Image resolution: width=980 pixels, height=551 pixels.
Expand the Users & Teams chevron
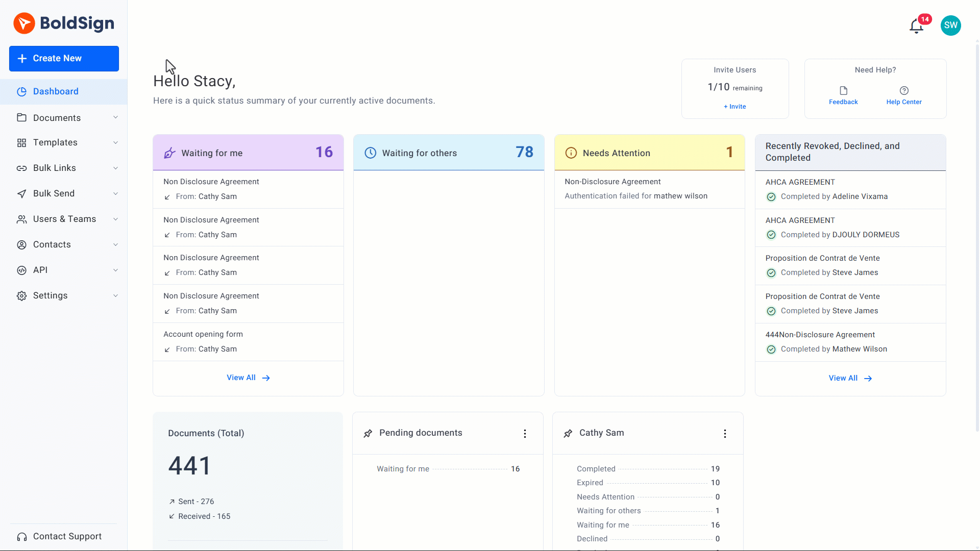[116, 219]
